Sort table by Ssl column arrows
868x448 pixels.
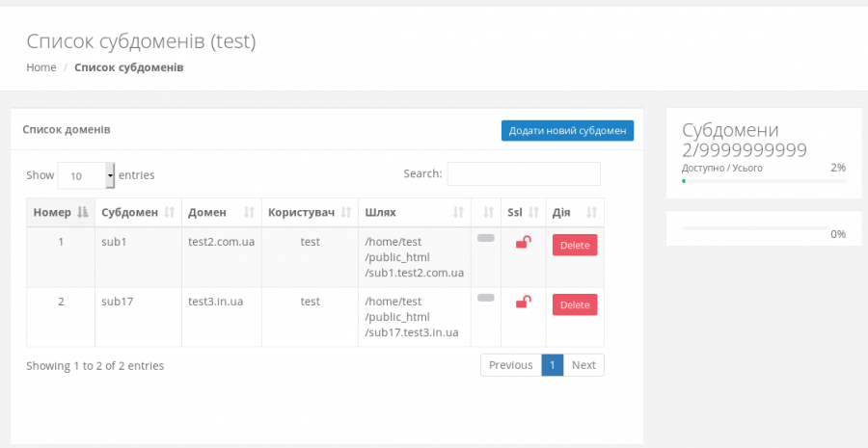click(534, 212)
